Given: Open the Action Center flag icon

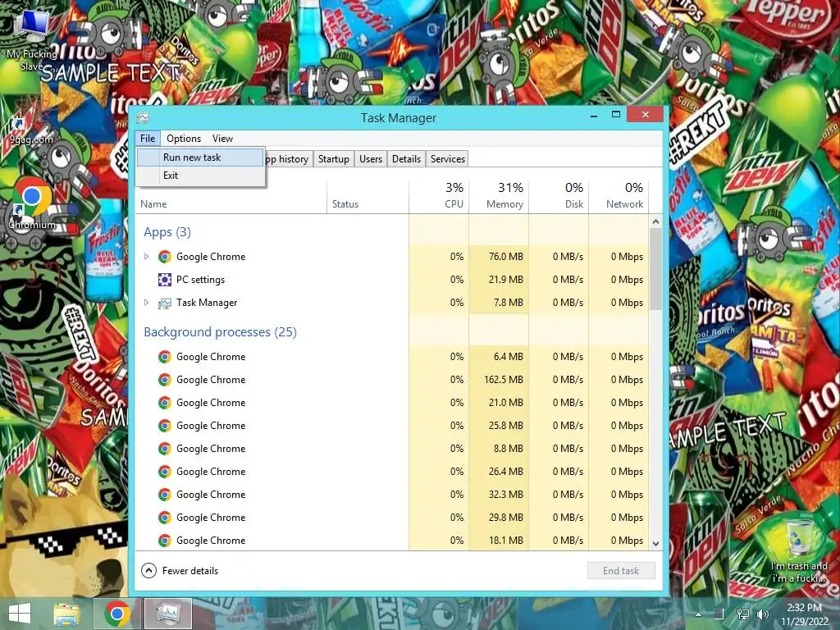Looking at the screenshot, I should coord(719,614).
